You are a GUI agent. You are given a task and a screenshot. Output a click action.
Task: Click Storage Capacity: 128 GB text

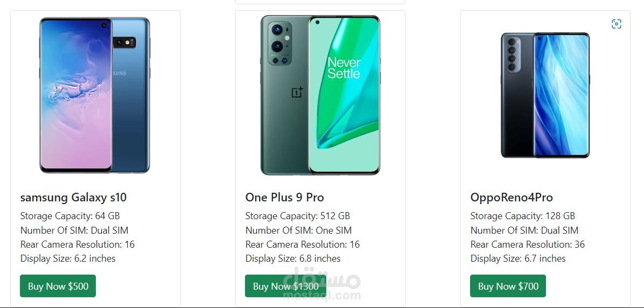pyautogui.click(x=522, y=216)
